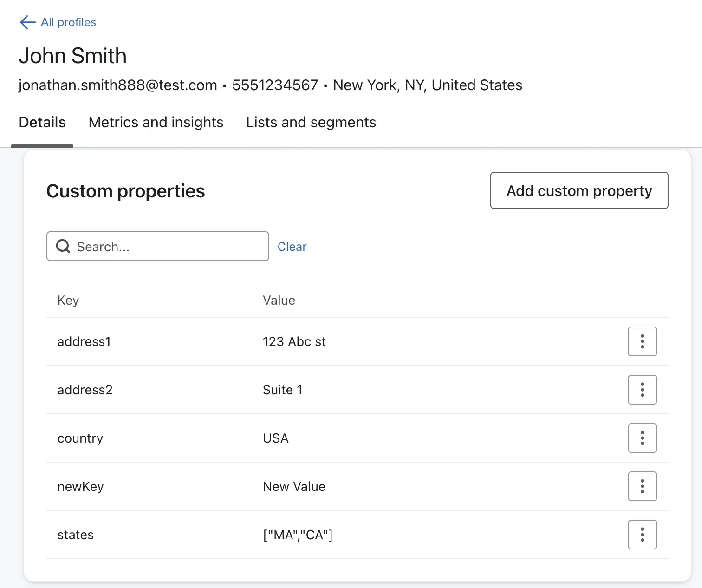The height and width of the screenshot is (588, 702).
Task: Select the Details tab
Action: pyautogui.click(x=42, y=122)
